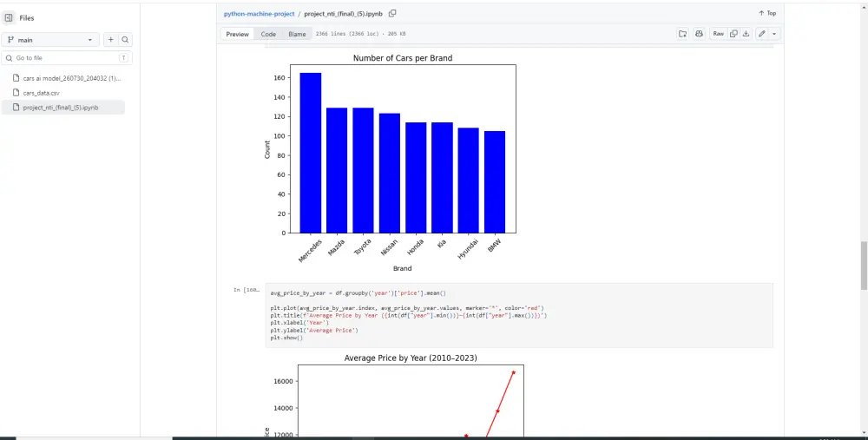Click the "Number of Cars per Brand" title

tap(403, 58)
